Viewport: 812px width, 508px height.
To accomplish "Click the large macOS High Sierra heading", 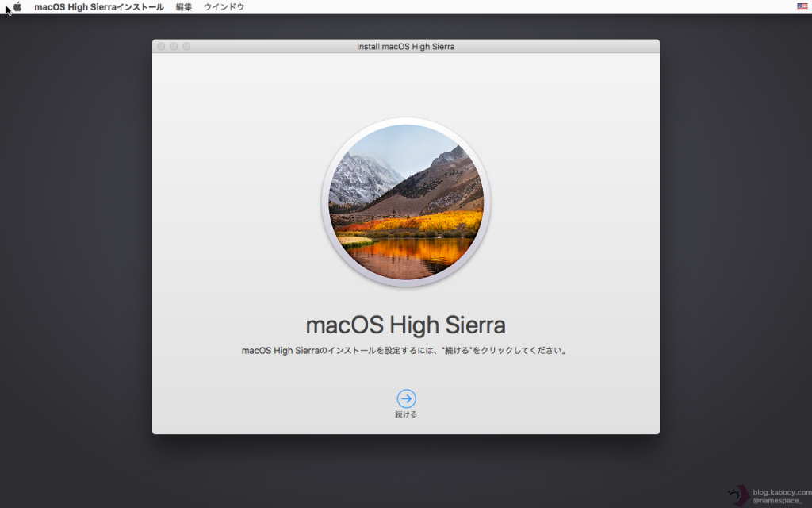I will 405,325.
